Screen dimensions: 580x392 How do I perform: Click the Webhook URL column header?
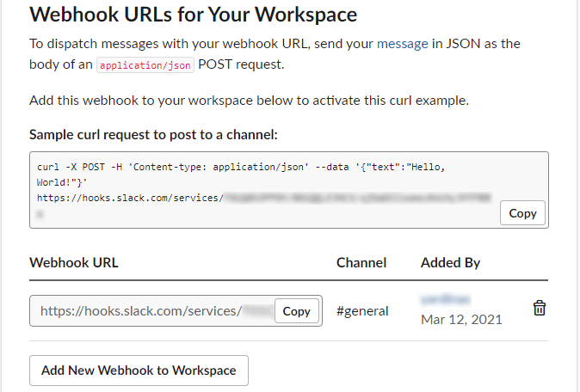[74, 262]
